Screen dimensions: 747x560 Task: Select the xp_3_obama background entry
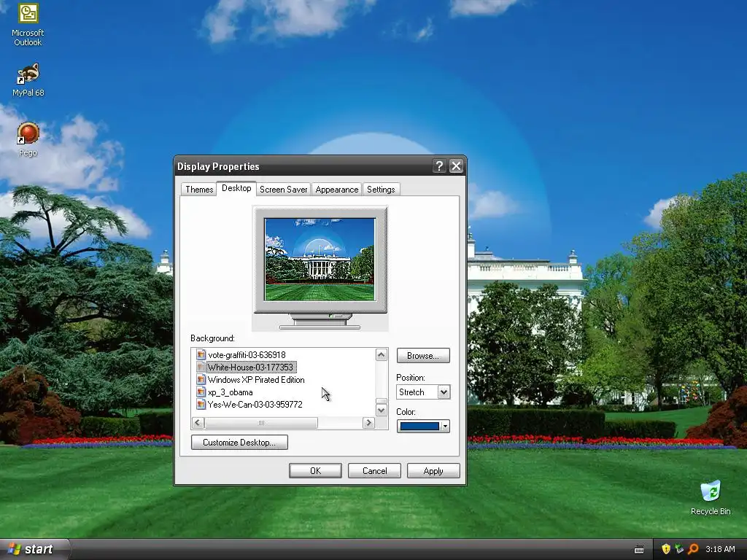[231, 392]
